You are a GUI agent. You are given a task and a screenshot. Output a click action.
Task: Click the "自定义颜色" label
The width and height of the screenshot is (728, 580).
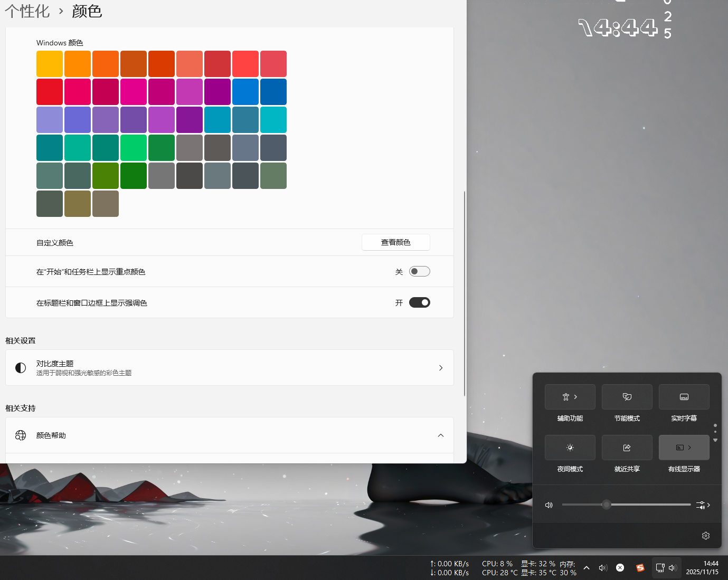coord(55,243)
